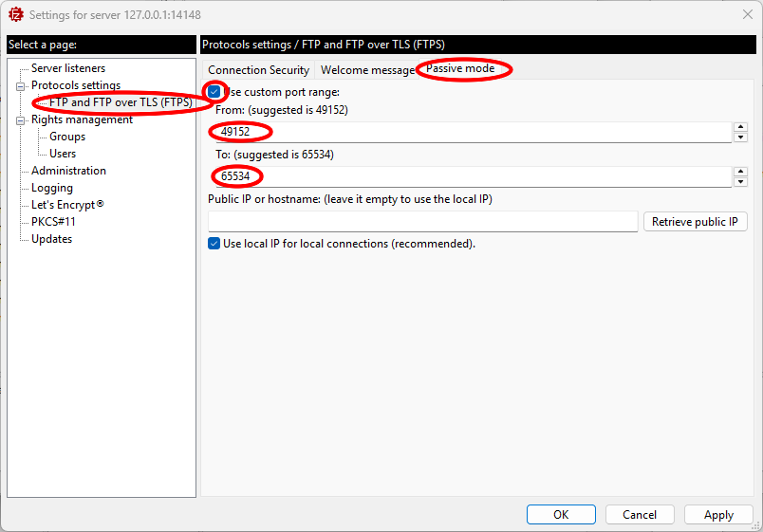Increase the From port value with up arrow
The image size is (763, 532).
(740, 126)
